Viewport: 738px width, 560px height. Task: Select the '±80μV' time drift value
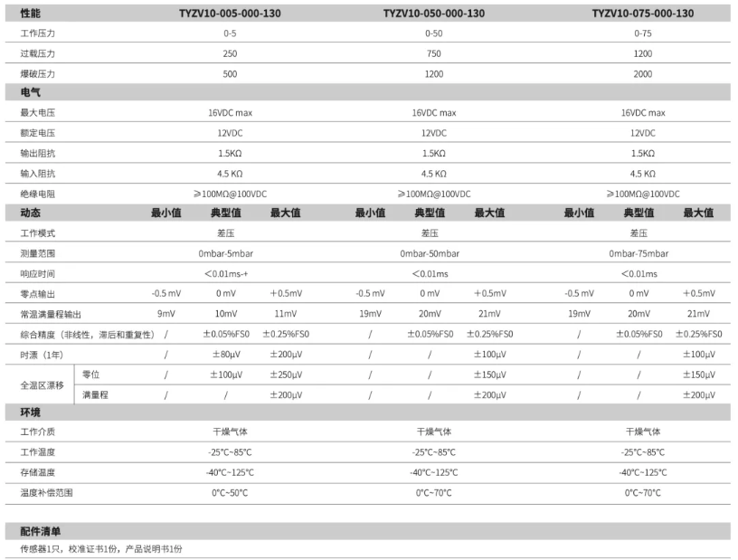tap(226, 354)
